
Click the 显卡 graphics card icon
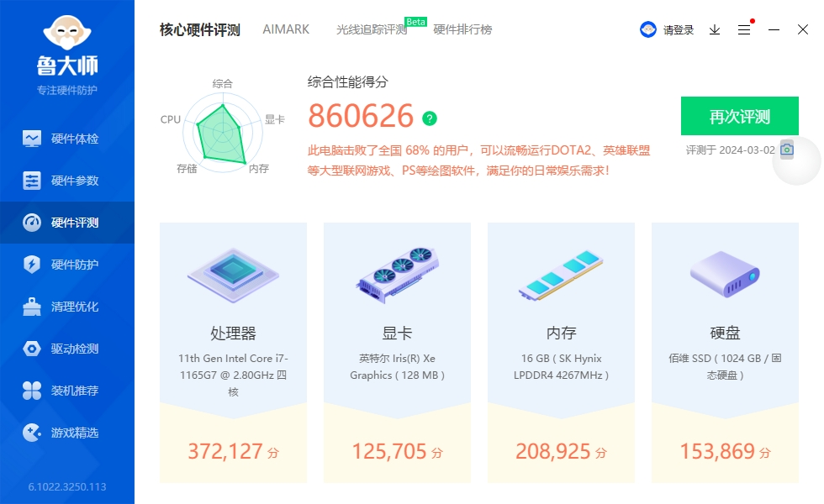coord(397,276)
